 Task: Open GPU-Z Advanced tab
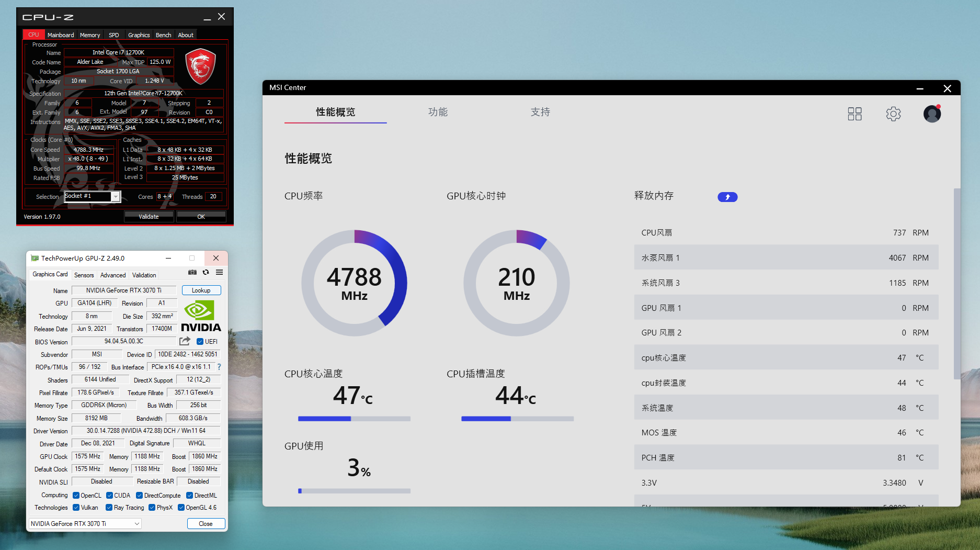(x=113, y=275)
